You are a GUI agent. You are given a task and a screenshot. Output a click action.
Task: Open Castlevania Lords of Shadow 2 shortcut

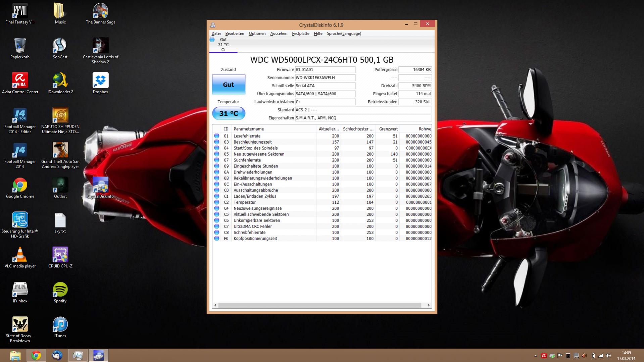[x=100, y=50]
